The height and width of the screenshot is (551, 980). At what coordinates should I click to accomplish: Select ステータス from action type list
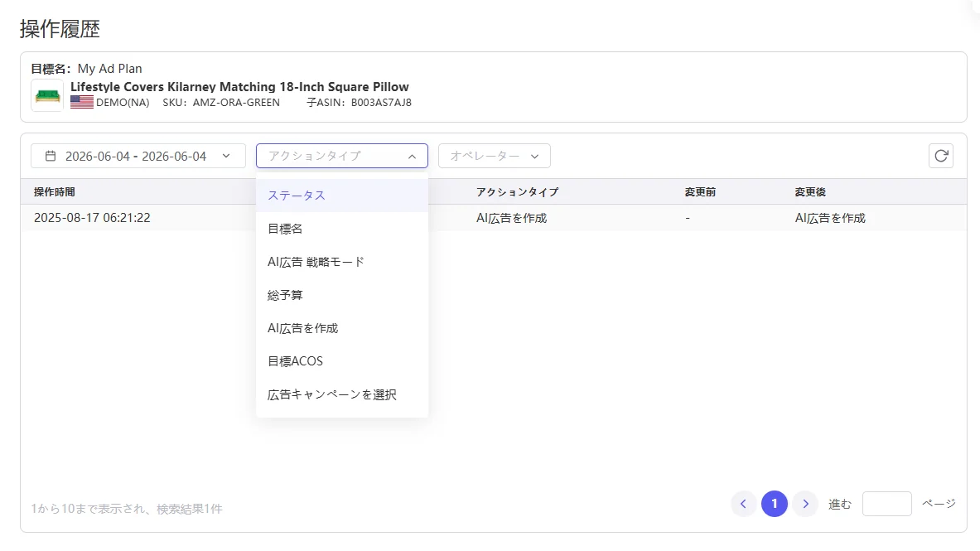342,196
